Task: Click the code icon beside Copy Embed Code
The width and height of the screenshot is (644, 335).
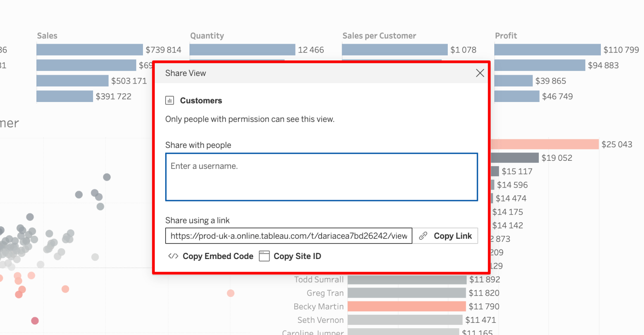Action: (x=173, y=256)
